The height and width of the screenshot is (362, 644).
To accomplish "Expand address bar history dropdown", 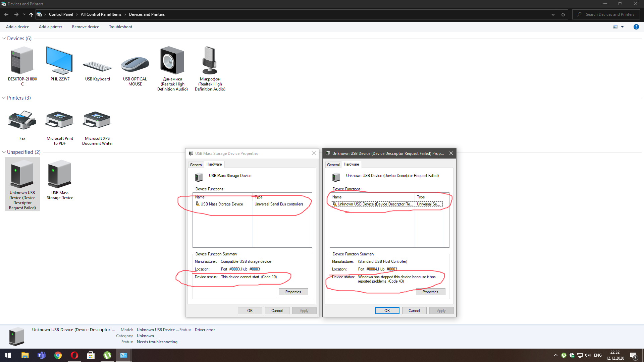I will 553,14.
